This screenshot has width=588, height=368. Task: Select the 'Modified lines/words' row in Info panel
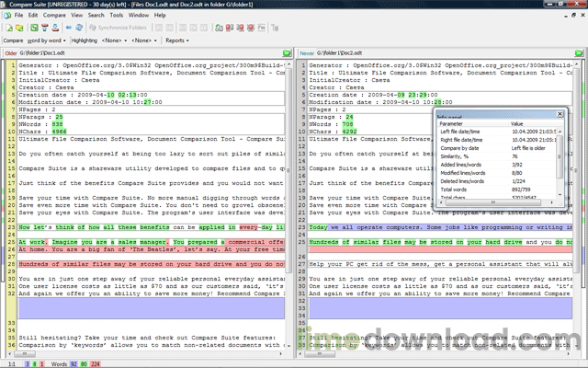click(x=497, y=173)
